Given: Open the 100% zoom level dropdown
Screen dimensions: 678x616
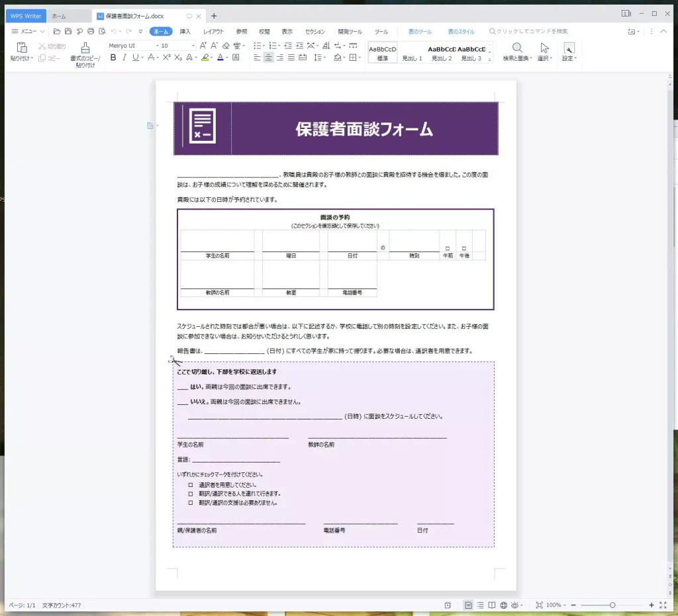Looking at the screenshot, I should pyautogui.click(x=554, y=605).
